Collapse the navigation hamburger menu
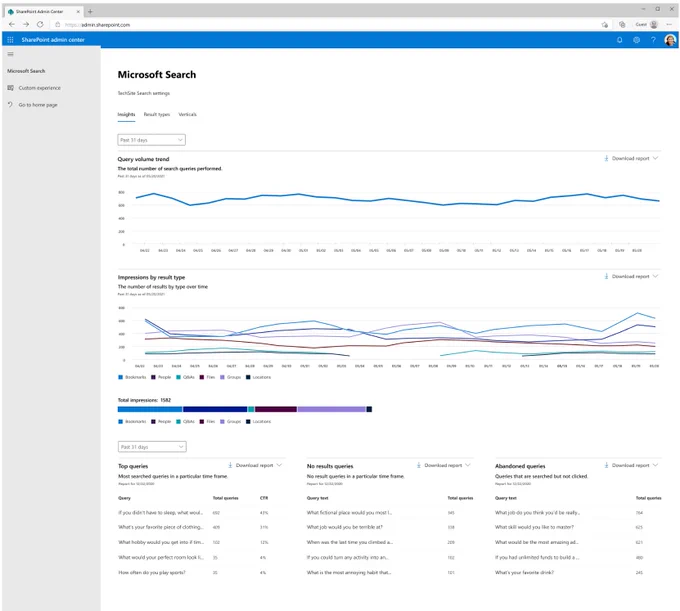Image resolution: width=680 pixels, height=611 pixels. (10, 54)
